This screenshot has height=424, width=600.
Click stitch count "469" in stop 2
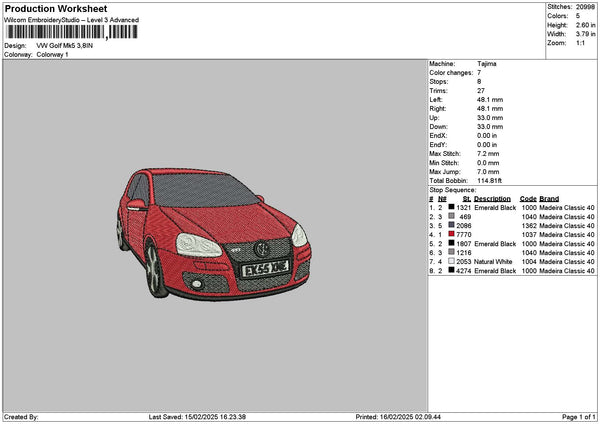[465, 217]
